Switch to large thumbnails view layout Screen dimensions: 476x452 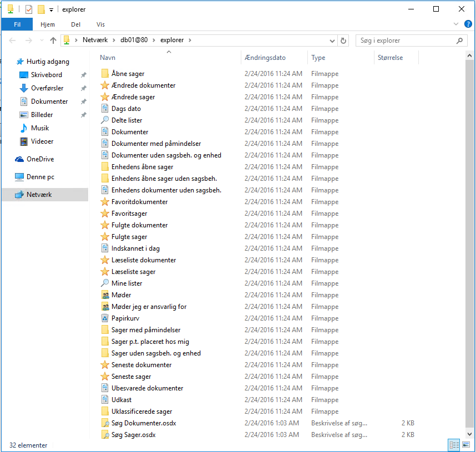(x=466, y=445)
